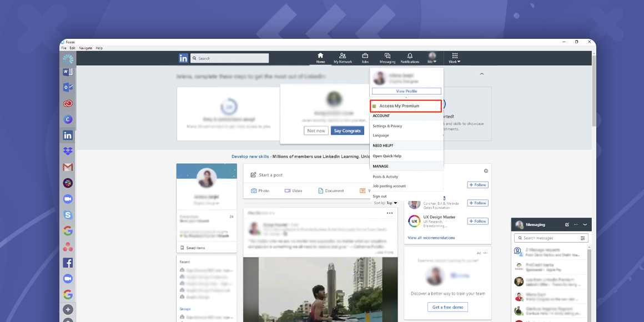644x322 pixels.
Task: Click the add app plus icon in sidebar
Action: click(x=68, y=309)
